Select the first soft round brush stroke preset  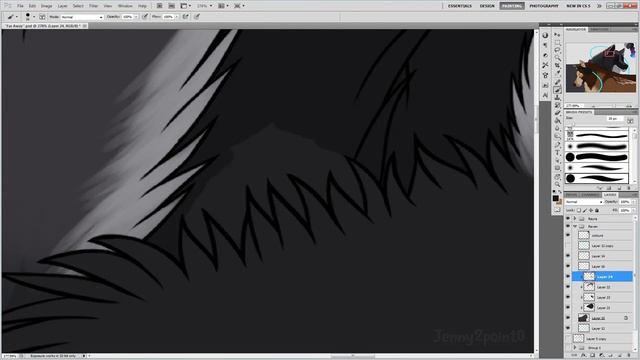pos(596,146)
